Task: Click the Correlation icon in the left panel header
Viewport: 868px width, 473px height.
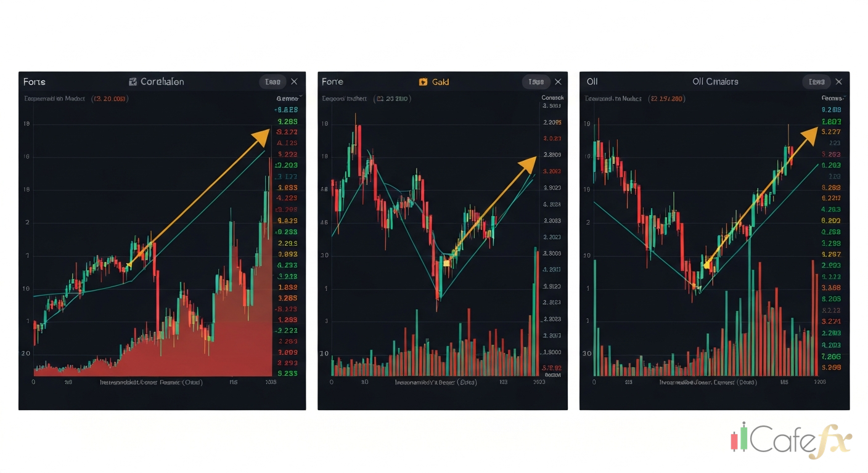Action: (133, 82)
